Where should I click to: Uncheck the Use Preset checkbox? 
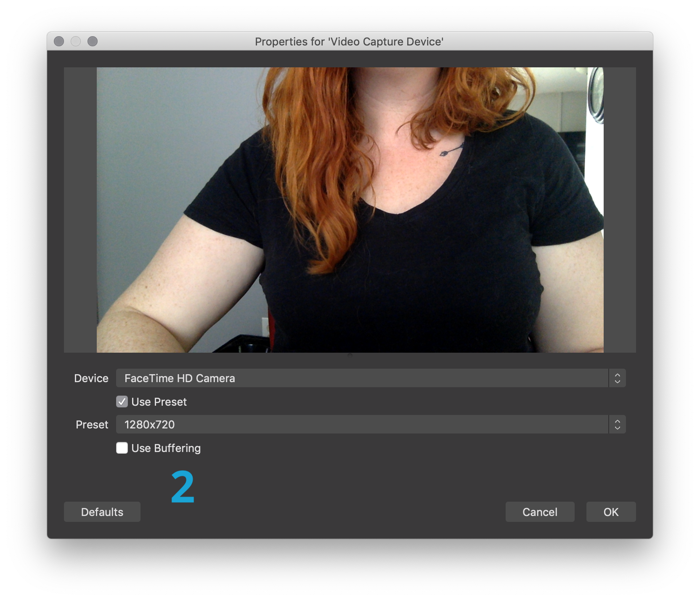(122, 402)
